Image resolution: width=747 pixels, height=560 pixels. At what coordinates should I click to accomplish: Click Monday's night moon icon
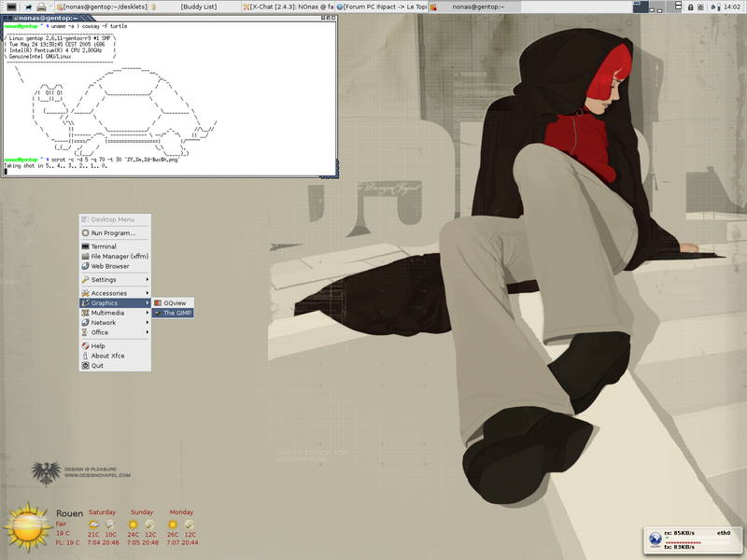point(190,525)
